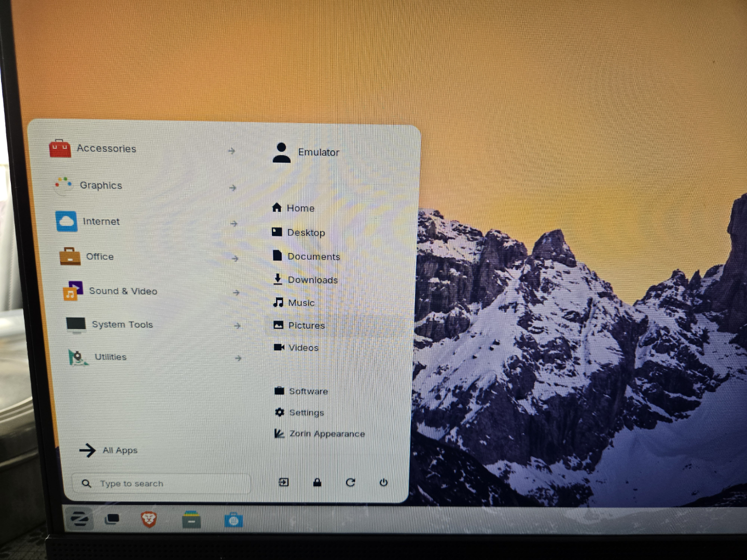Screen dimensions: 747x560
Task: Click the restart icon
Action: (350, 482)
